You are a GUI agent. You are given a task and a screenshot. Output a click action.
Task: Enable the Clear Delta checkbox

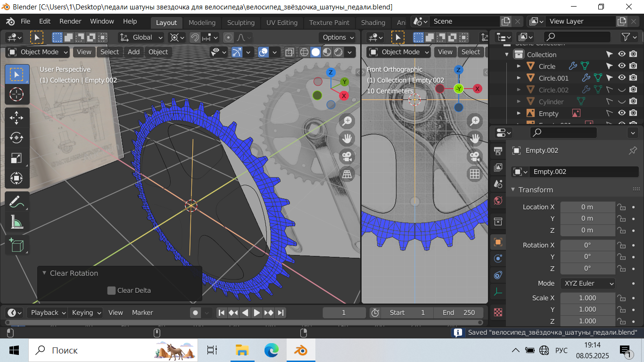click(x=112, y=290)
